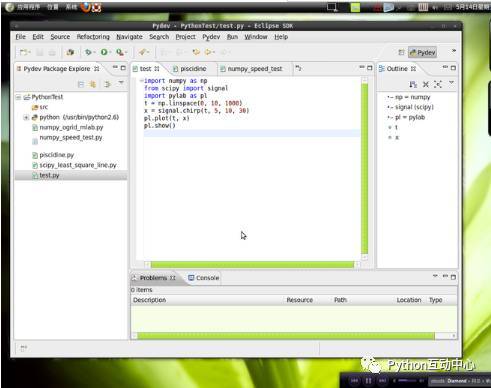Image resolution: width=491 pixels, height=388 pixels.
Task: Maximize the Problems panel
Action: click(453, 277)
